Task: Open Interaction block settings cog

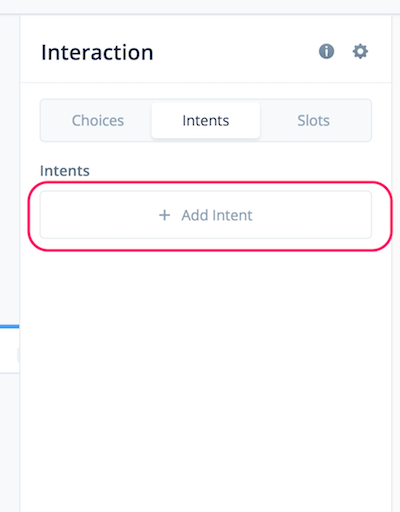Action: (x=360, y=52)
